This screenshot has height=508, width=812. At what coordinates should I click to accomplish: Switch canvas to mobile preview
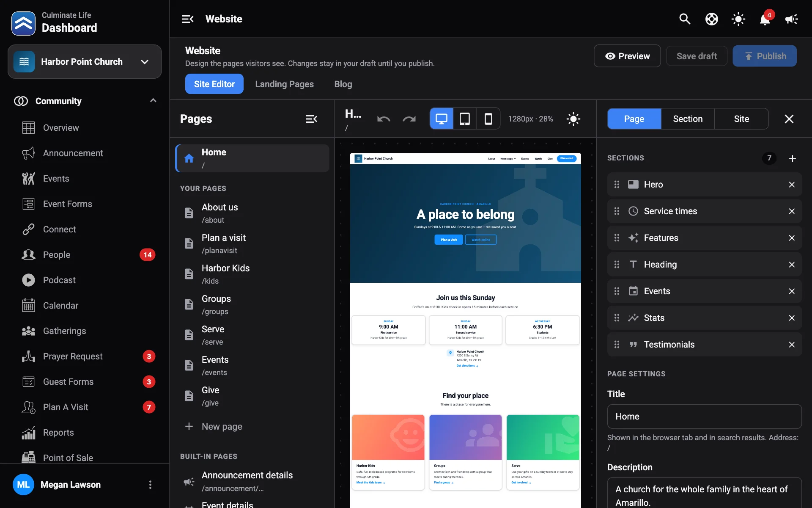[x=488, y=119]
